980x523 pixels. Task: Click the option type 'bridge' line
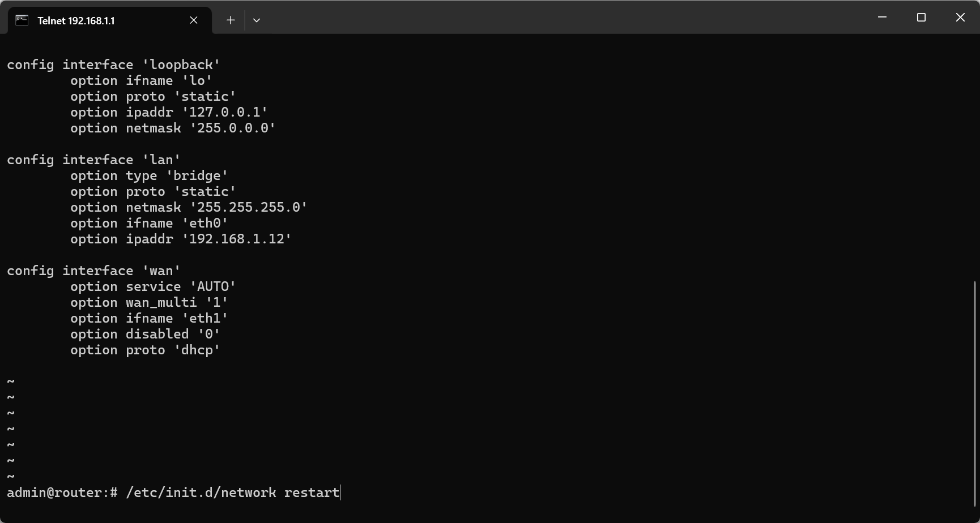pyautogui.click(x=149, y=176)
